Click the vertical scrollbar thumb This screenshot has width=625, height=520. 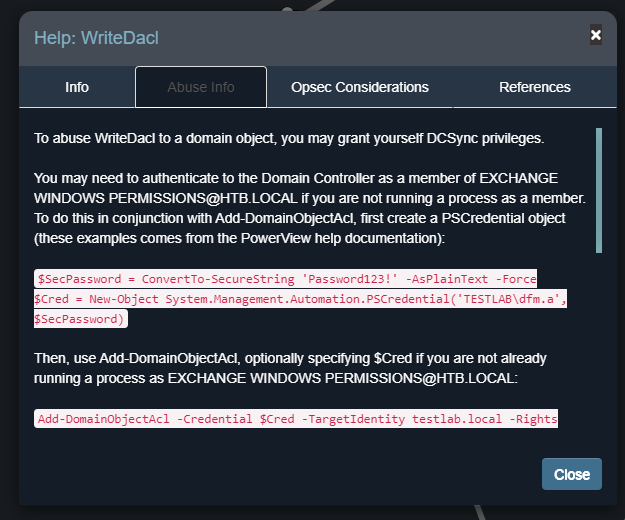point(598,190)
